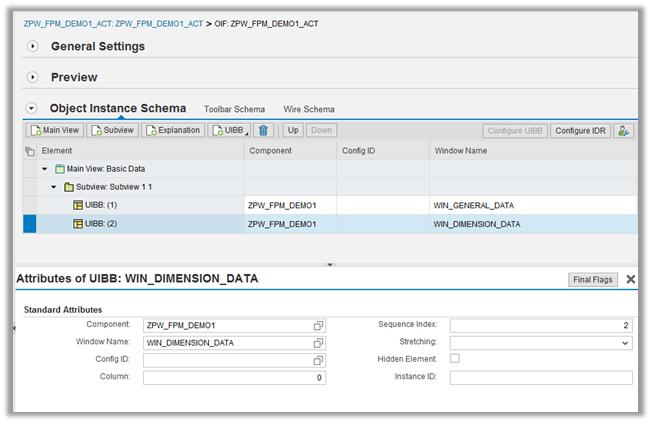Click the Final Flags button
Screen dimensions: 651x423
[592, 280]
